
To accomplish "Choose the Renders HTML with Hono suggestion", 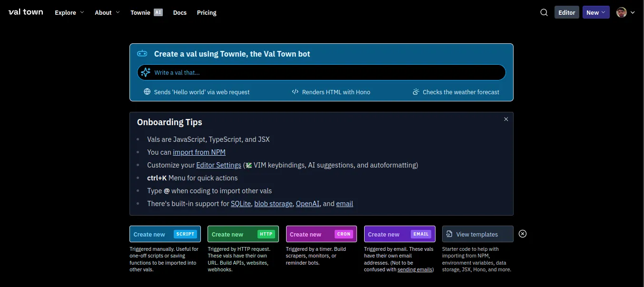I will coord(331,92).
